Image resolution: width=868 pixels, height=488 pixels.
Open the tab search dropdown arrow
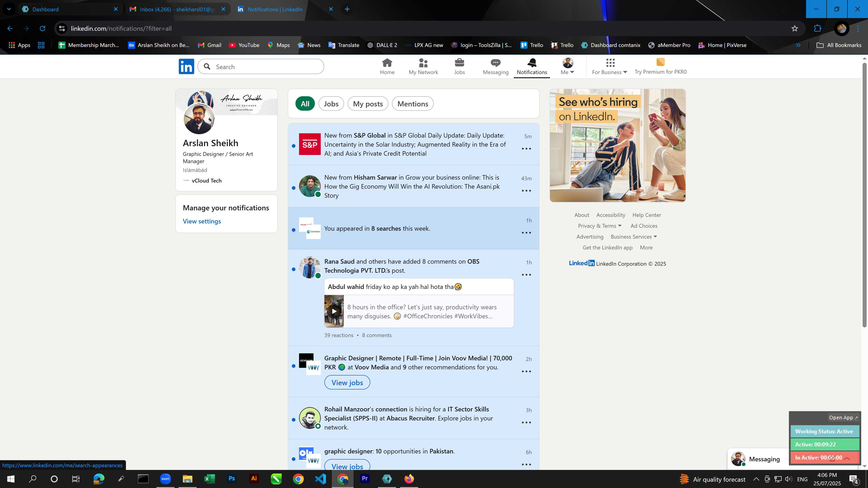click(x=9, y=9)
